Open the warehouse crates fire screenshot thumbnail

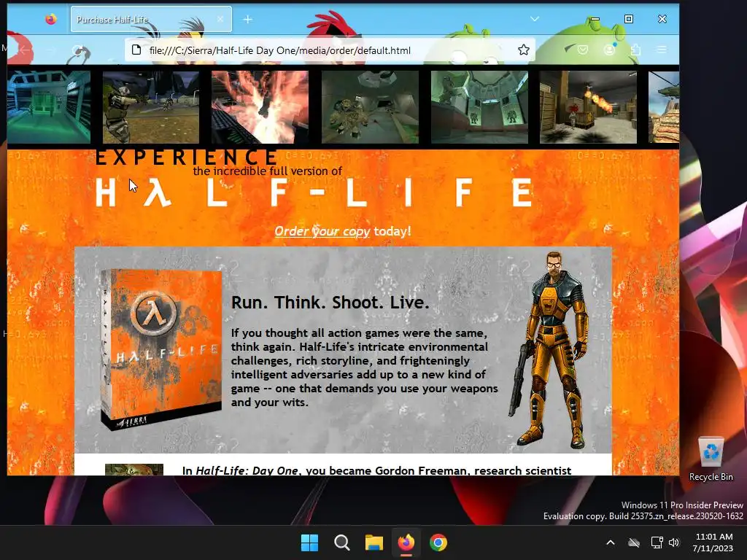[589, 106]
